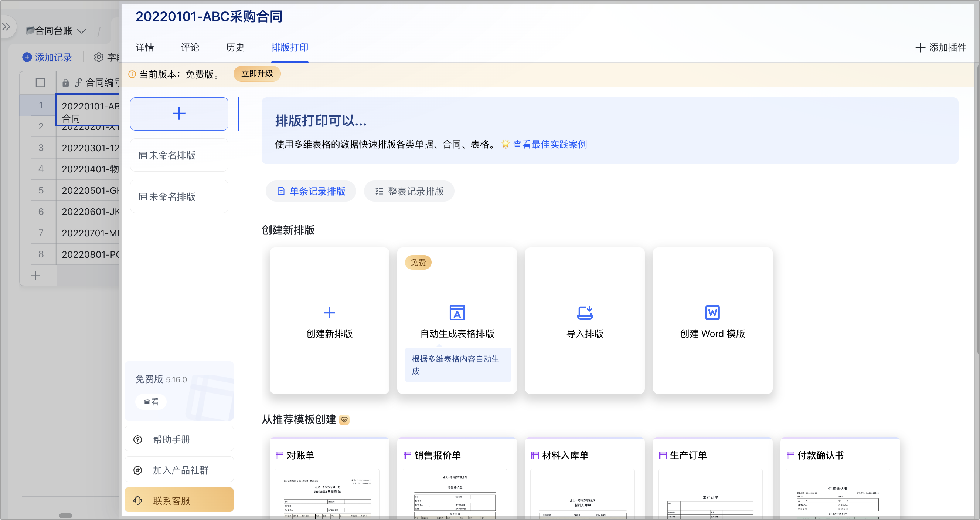Viewport: 980px width, 520px height.
Task: Click row number 2 in table
Action: [41, 126]
